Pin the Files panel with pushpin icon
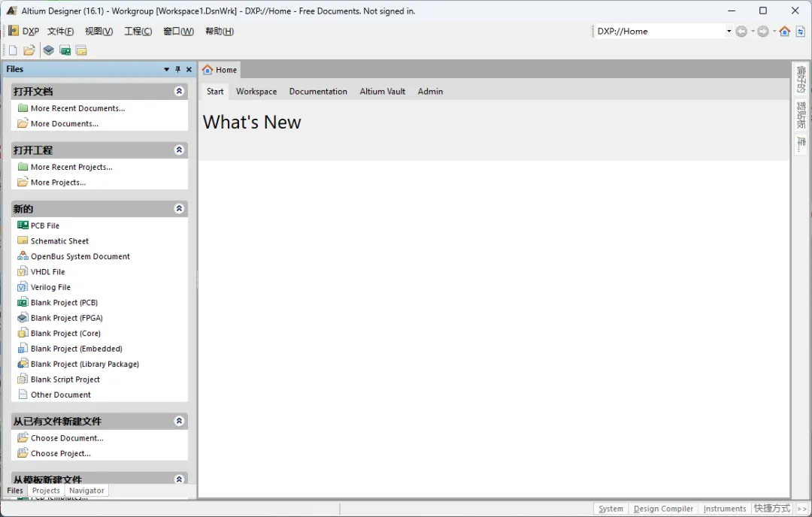This screenshot has height=517, width=812. click(x=177, y=69)
